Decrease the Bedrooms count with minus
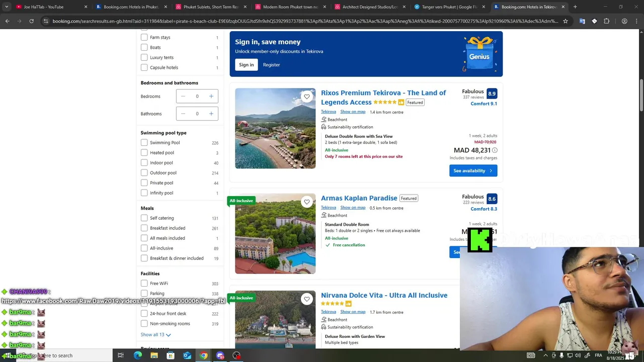This screenshot has width=644, height=362. (183, 97)
